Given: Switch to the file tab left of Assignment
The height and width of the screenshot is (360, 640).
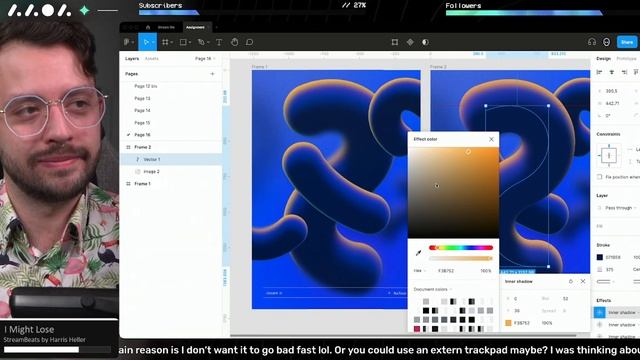Looking at the screenshot, I should (166, 27).
